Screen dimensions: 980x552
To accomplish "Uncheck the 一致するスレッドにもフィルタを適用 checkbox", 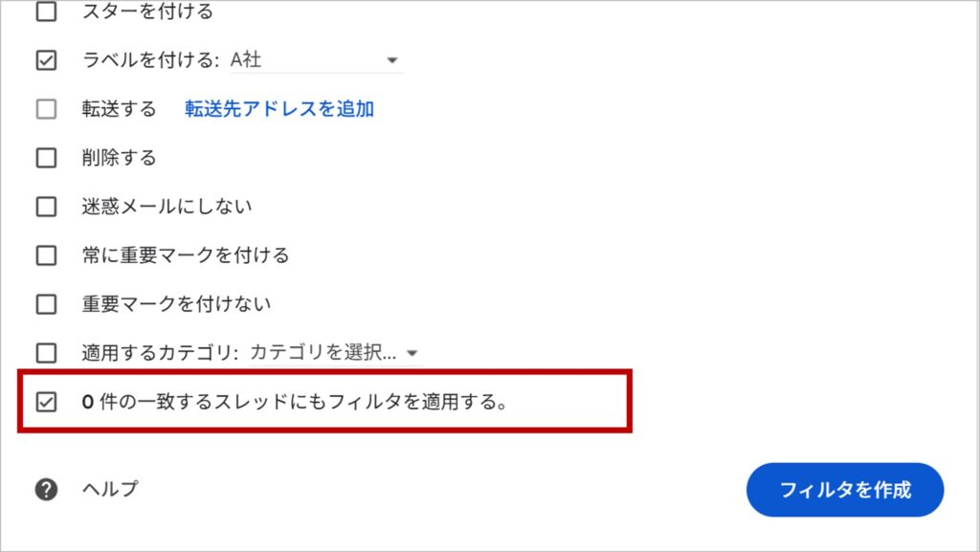I will (x=46, y=403).
